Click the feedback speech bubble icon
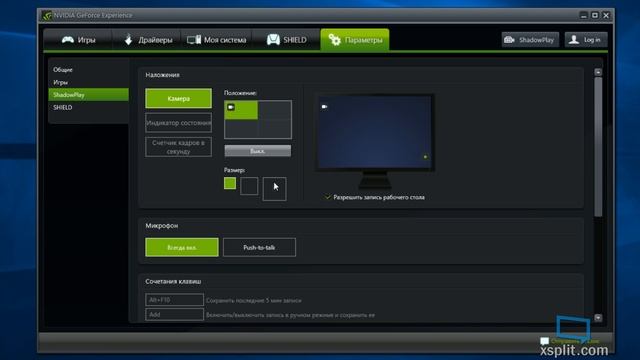640x360 pixels. coord(544,341)
